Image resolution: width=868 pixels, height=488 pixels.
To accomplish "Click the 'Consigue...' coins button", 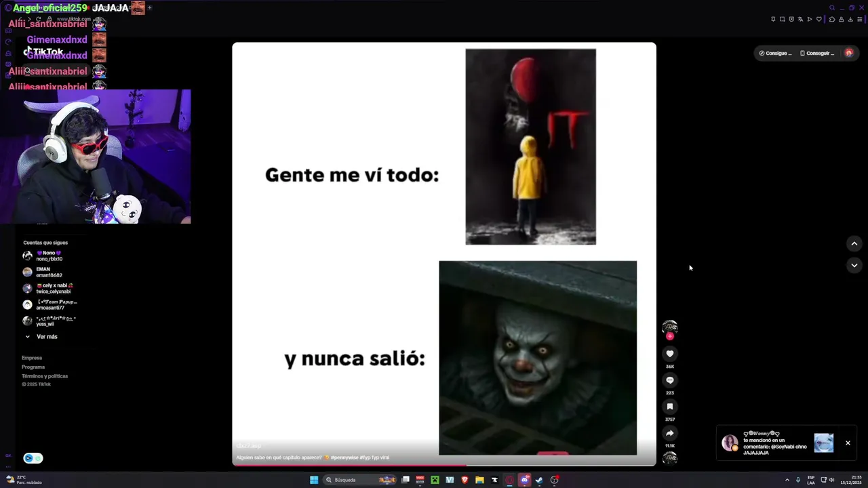I will [x=775, y=53].
